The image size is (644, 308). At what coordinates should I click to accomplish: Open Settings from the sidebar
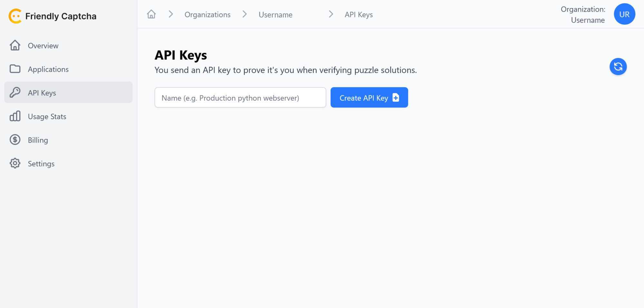(x=41, y=164)
